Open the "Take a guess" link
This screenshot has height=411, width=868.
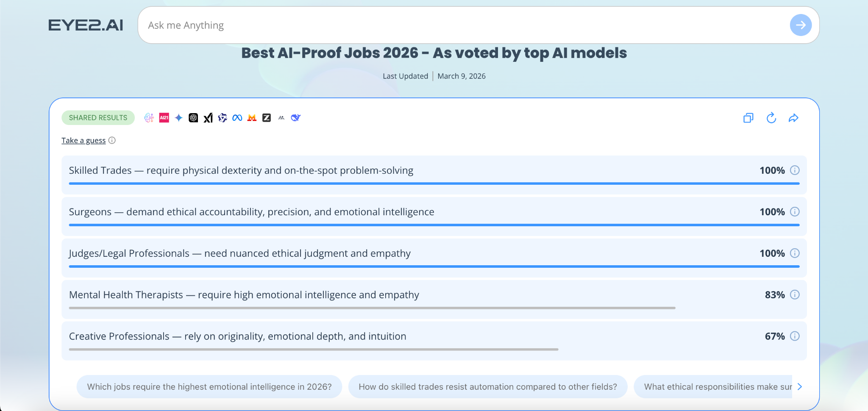tap(83, 141)
